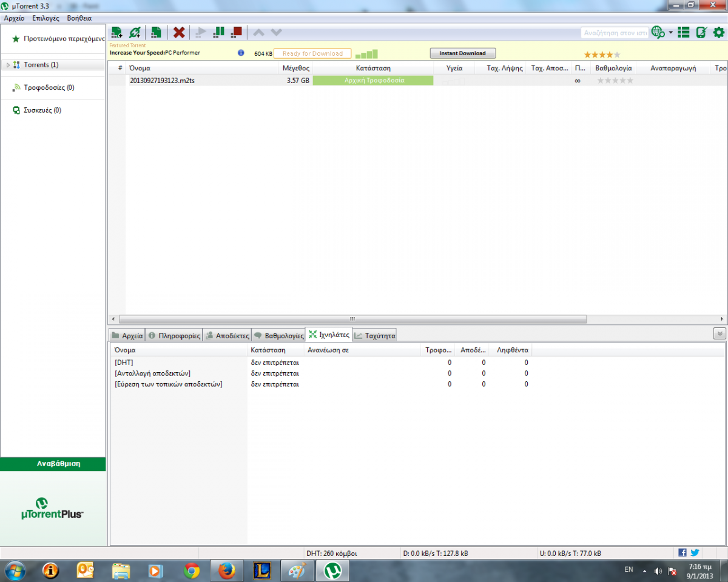
Task: Switch to the Ταχύτητα tab
Action: tap(375, 335)
